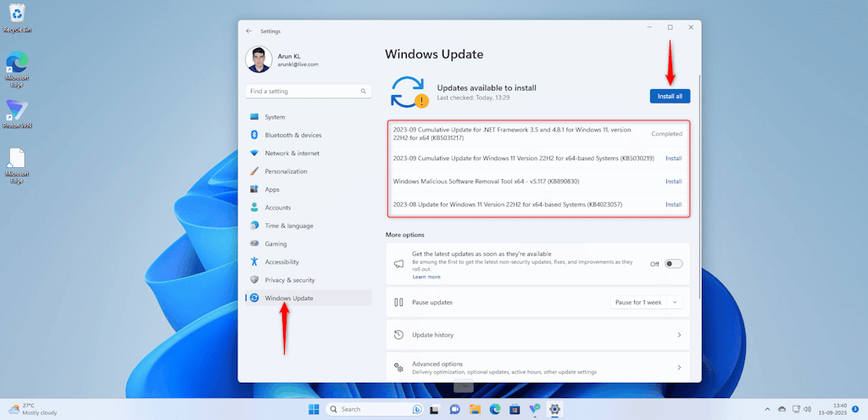Open the notification count badge
This screenshot has height=420, width=868.
coord(855,409)
